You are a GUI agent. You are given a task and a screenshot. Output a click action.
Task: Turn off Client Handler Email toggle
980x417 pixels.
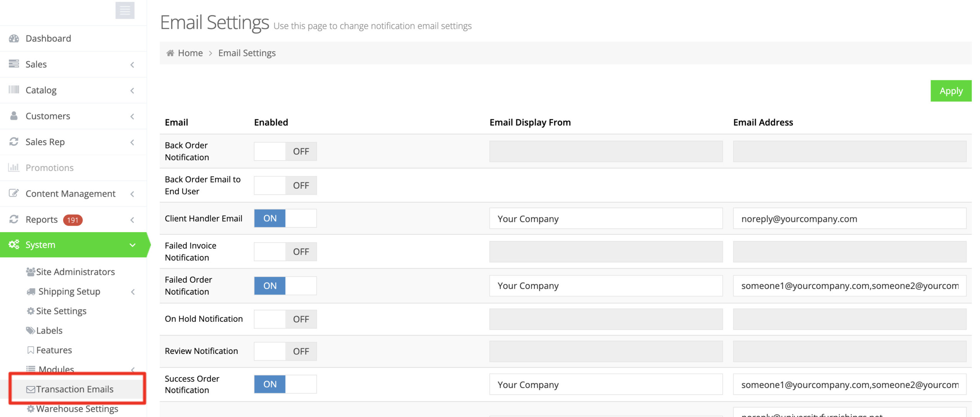pyautogui.click(x=285, y=218)
